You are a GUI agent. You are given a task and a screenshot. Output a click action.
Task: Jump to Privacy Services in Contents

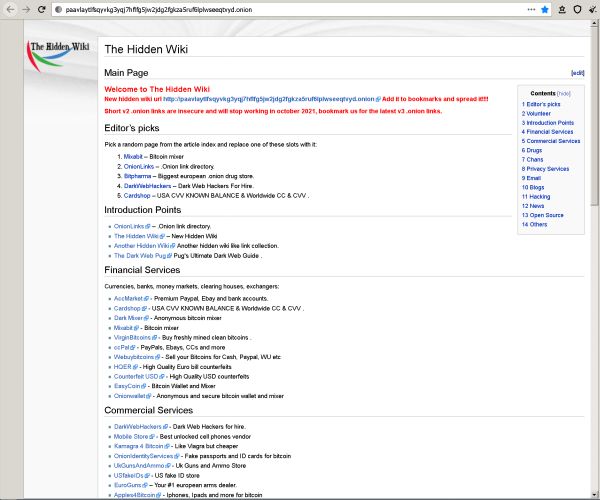click(545, 169)
